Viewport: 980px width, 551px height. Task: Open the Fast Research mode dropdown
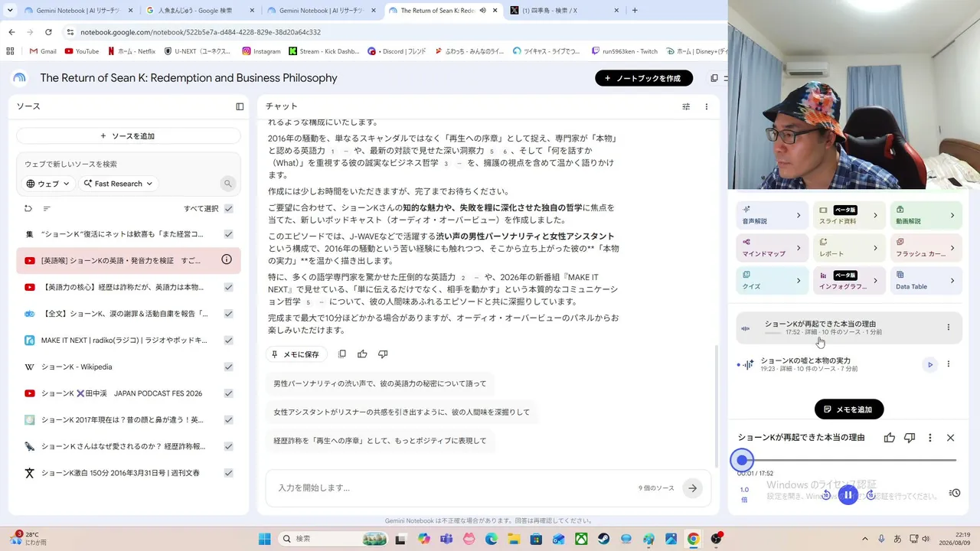click(119, 184)
